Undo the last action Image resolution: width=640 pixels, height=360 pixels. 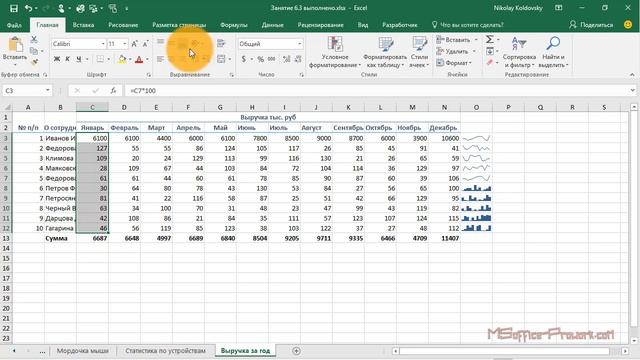[x=28, y=8]
